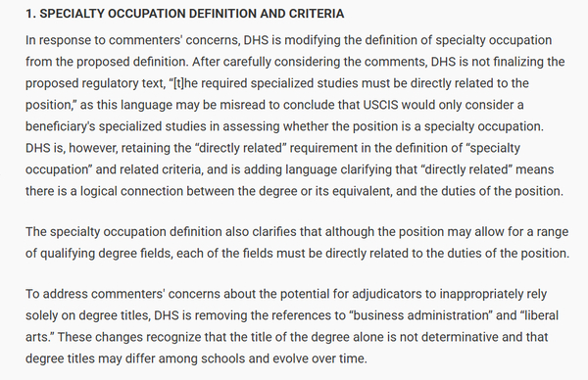Click the phrase "After carefully considering the comments"

tap(310, 62)
